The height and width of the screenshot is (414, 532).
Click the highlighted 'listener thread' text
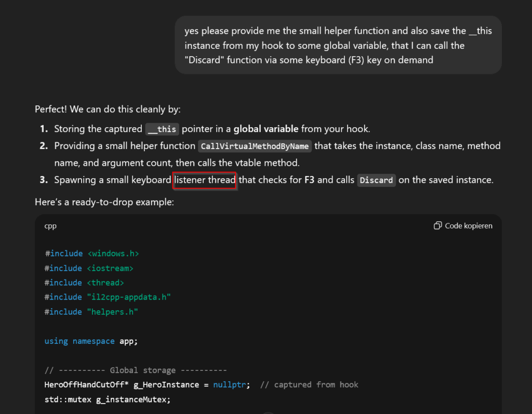pyautogui.click(x=205, y=180)
